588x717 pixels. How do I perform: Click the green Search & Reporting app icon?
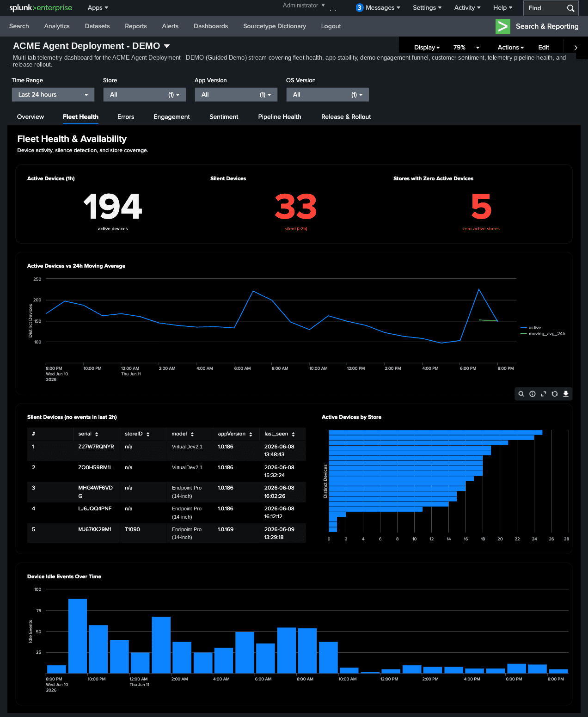pyautogui.click(x=503, y=26)
